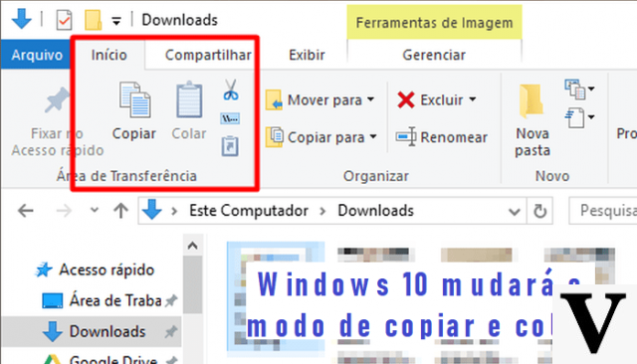Click the easy access icon

[x=575, y=117]
